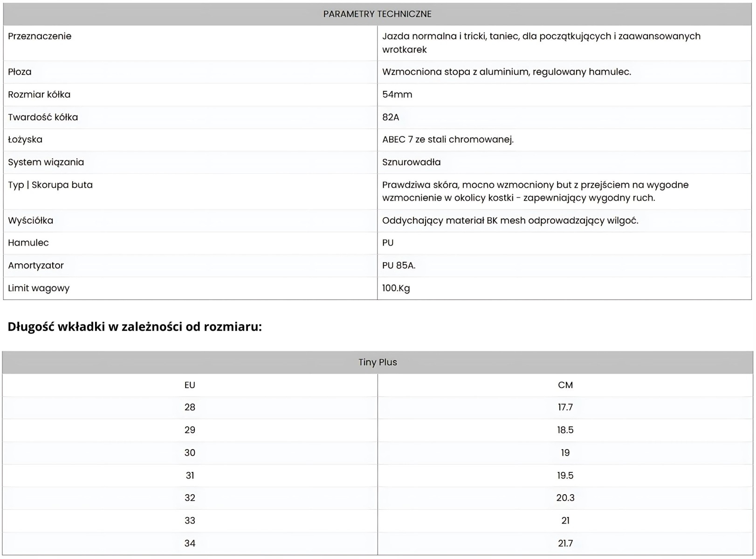The height and width of the screenshot is (559, 756).
Task: Click the 21.7 cm value cell
Action: coord(565,543)
